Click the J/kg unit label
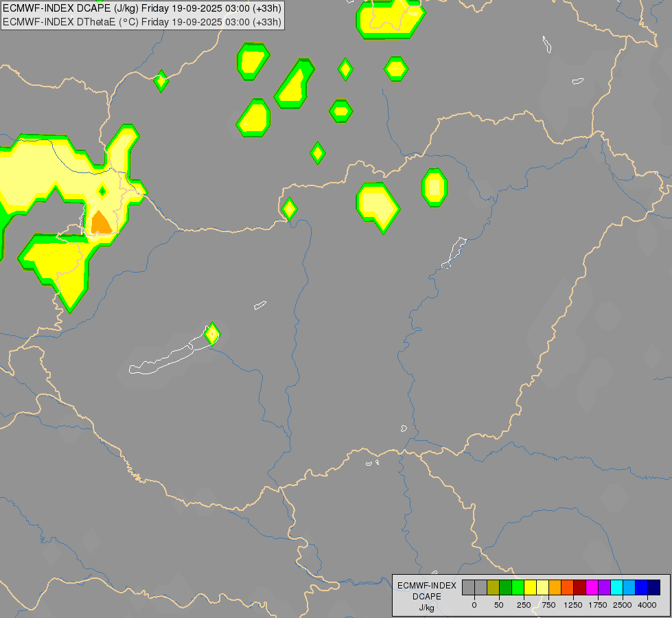This screenshot has width=672, height=618. (427, 608)
